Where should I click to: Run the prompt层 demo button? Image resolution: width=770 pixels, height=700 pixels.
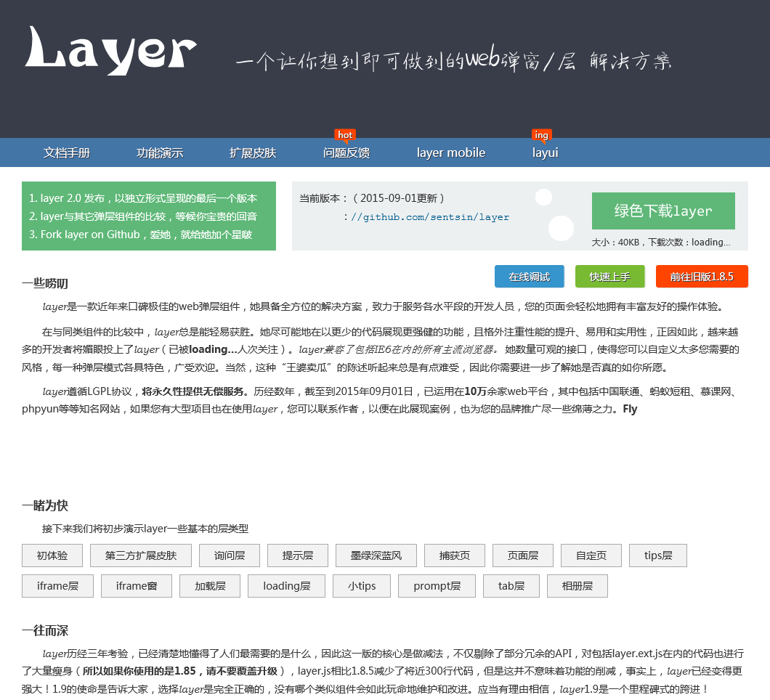tap(437, 586)
